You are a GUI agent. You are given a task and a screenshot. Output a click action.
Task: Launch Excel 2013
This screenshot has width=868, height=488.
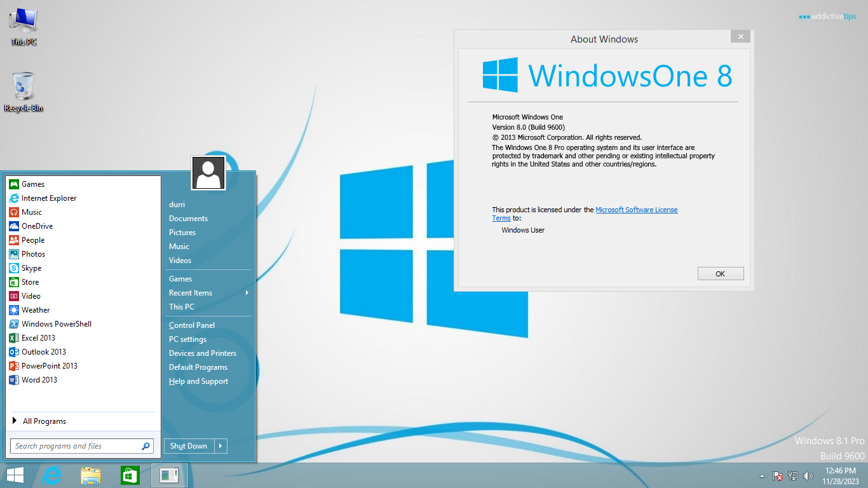(x=83, y=338)
